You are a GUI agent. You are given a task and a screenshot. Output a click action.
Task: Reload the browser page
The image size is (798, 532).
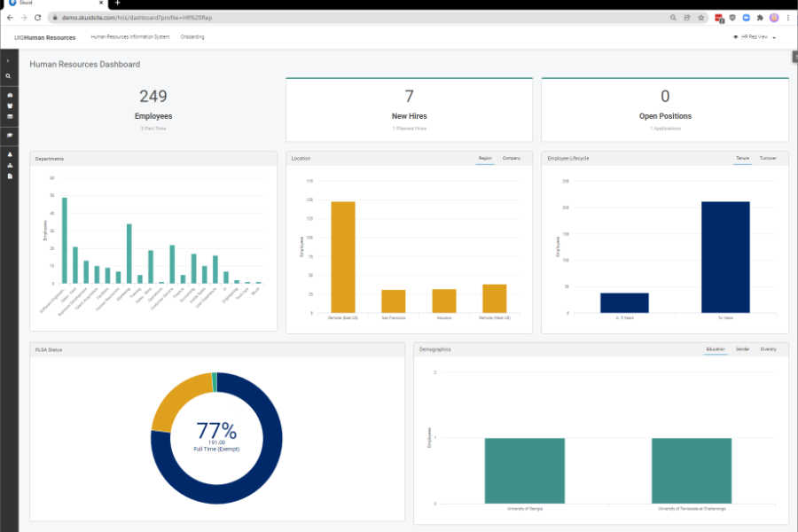[37, 18]
